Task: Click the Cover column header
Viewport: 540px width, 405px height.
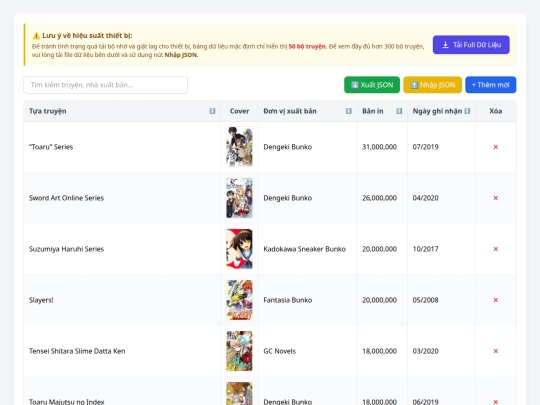Action: [239, 111]
